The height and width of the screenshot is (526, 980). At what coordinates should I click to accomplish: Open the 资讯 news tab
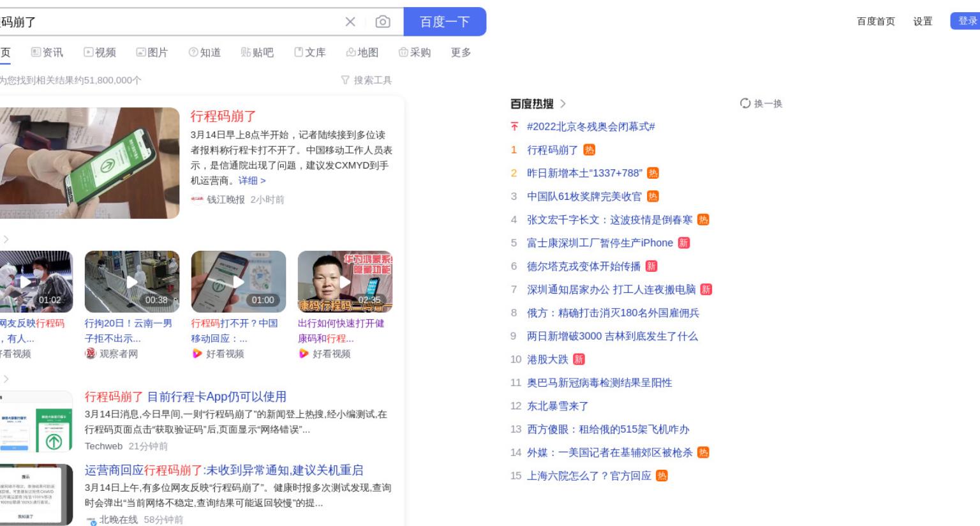point(47,52)
